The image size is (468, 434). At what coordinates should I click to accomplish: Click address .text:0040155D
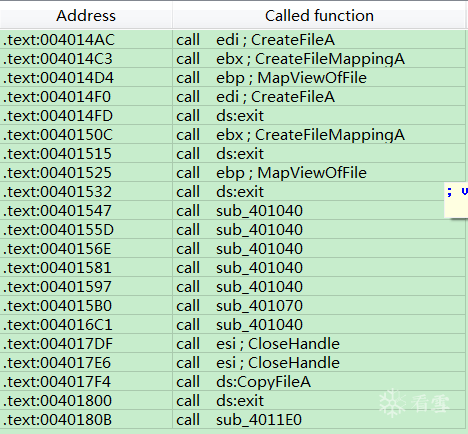click(59, 230)
